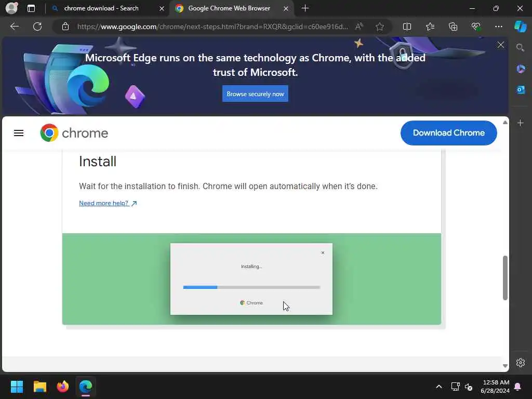
Task: Show hidden system tray icons
Action: (x=438, y=387)
